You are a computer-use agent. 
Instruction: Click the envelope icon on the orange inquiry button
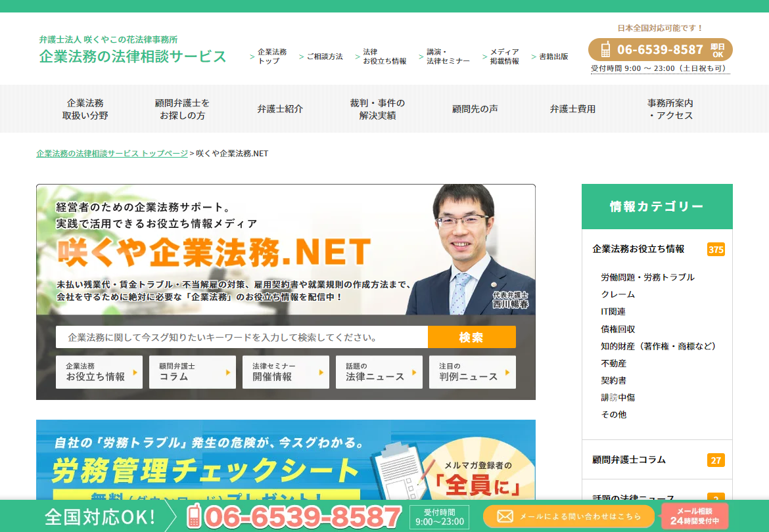pyautogui.click(x=505, y=516)
